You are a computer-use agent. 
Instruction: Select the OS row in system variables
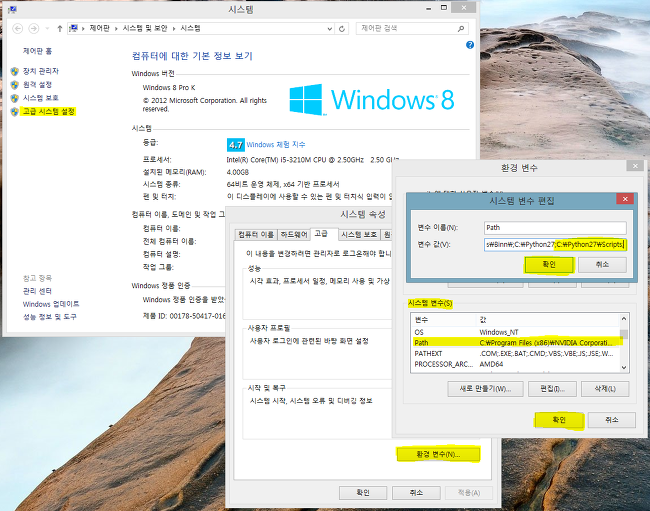(515, 332)
